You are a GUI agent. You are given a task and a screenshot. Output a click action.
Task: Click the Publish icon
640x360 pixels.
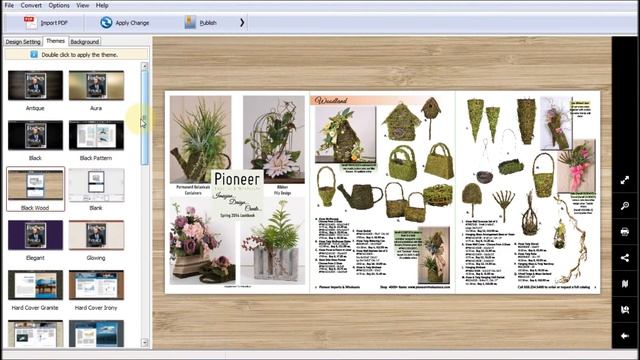point(190,22)
